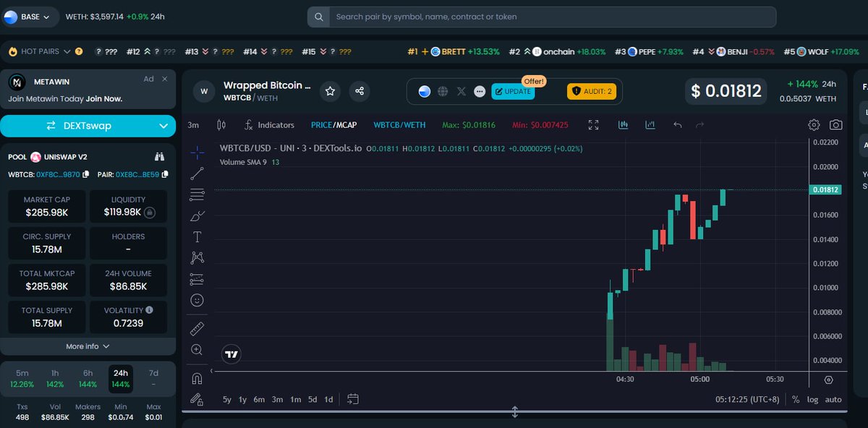Close the Metawin ad

pyautogui.click(x=165, y=79)
